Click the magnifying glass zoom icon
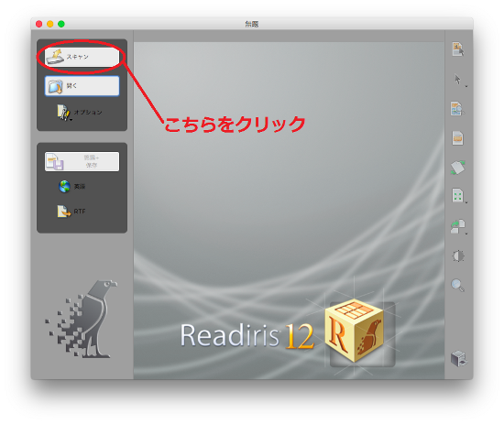The image size is (504, 424). tap(457, 285)
